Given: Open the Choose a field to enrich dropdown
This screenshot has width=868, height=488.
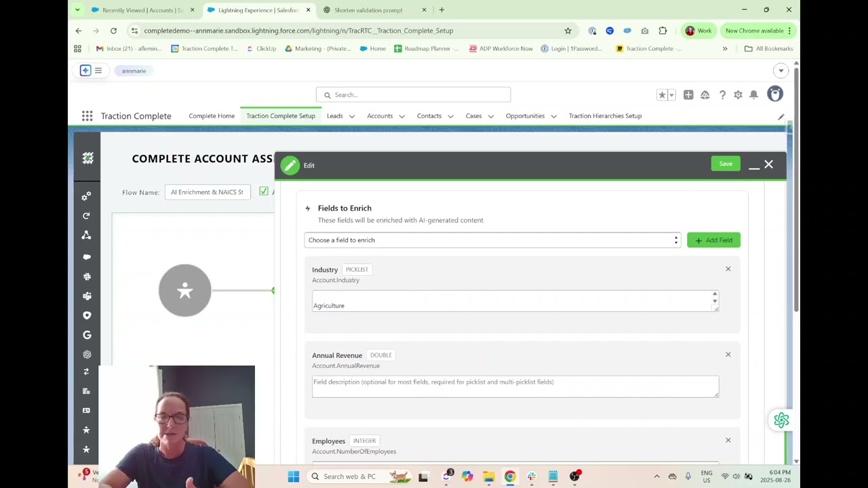Looking at the screenshot, I should 492,240.
